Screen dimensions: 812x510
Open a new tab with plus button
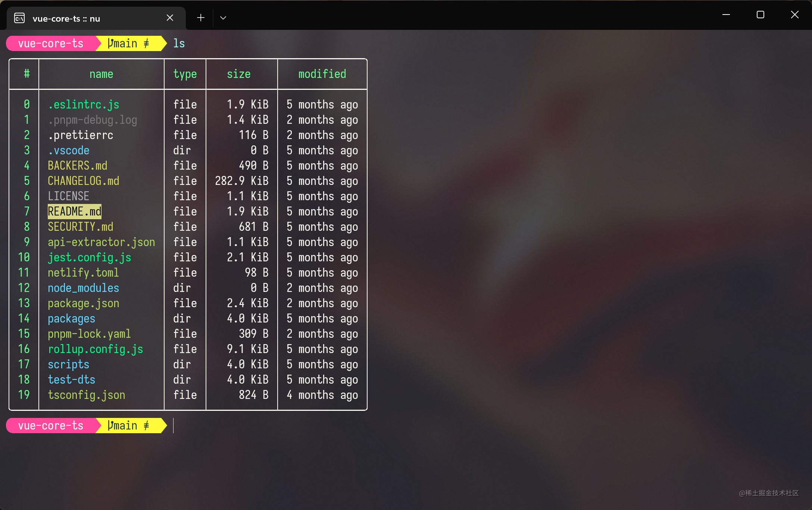tap(201, 18)
